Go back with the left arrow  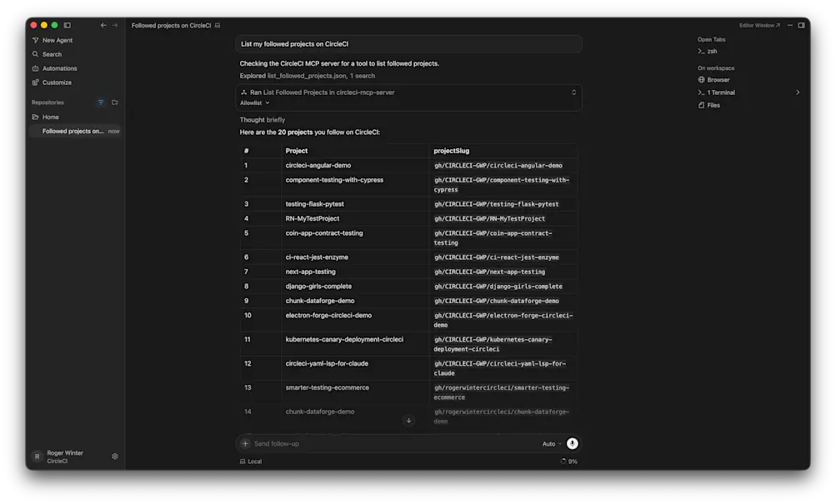[x=103, y=25]
